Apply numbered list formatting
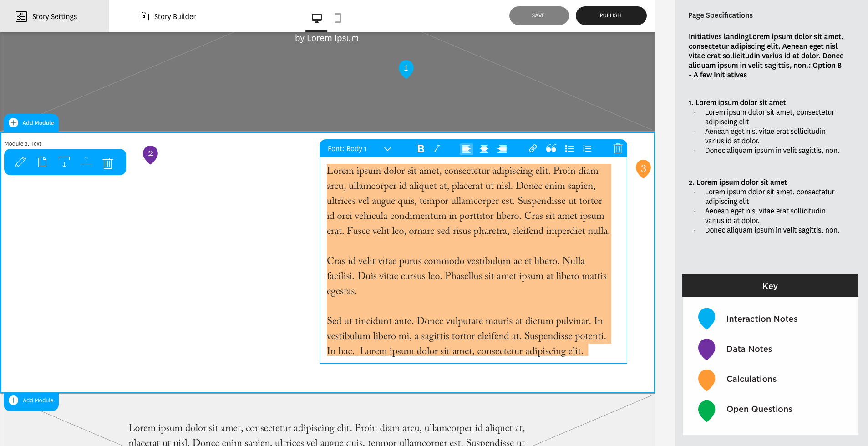The height and width of the screenshot is (446, 868). 587,149
